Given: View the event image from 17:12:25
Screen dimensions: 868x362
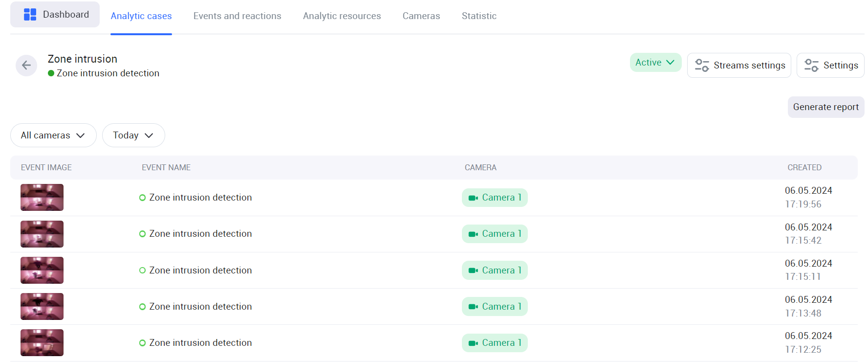Looking at the screenshot, I should (x=42, y=342).
